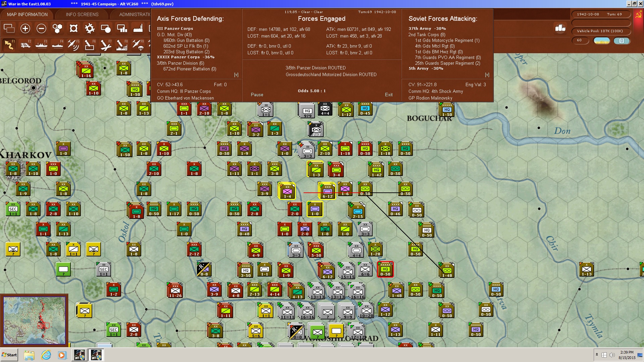Toggle the hexagon grid display icon

click(x=57, y=28)
